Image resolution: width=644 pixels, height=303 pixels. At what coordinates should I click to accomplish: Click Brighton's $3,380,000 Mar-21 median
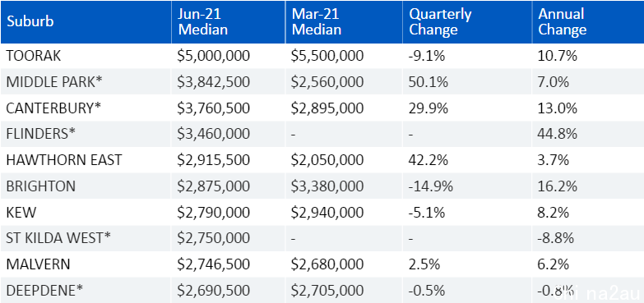[x=327, y=186]
